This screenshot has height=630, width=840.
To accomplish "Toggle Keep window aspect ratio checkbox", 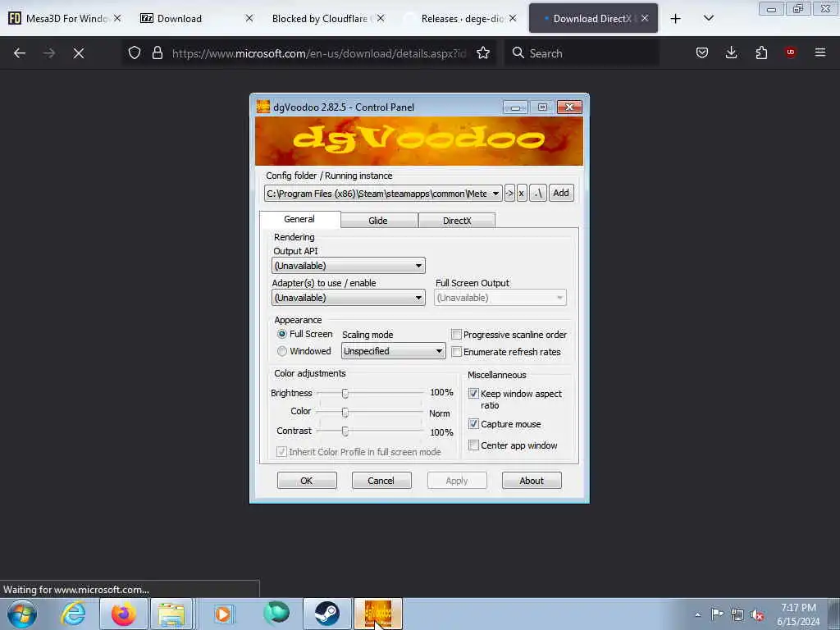I will pyautogui.click(x=473, y=394).
